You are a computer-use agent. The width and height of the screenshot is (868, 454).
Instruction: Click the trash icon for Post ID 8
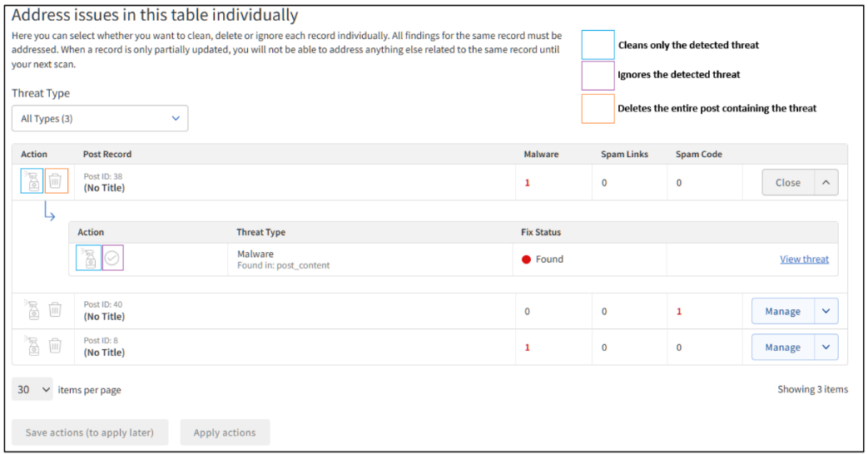(x=55, y=346)
